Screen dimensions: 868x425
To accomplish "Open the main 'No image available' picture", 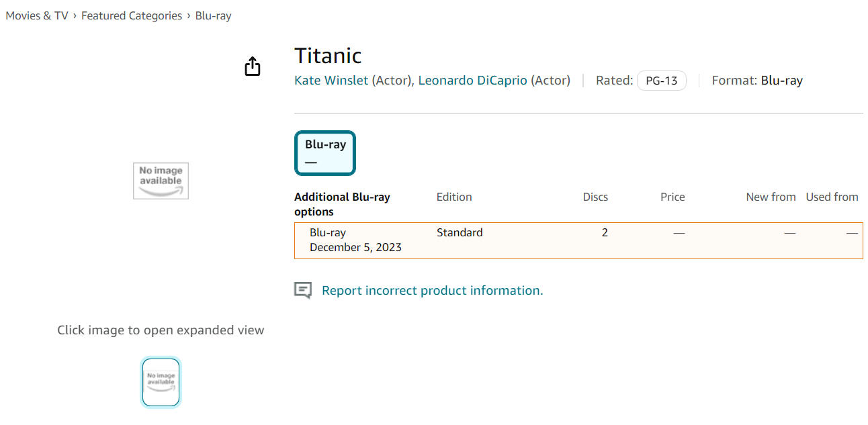I will click(161, 181).
